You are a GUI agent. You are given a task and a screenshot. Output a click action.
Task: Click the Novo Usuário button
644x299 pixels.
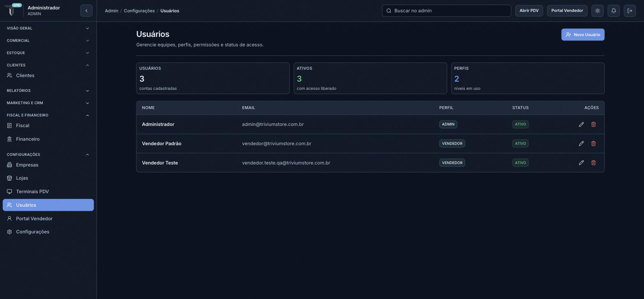tap(583, 34)
